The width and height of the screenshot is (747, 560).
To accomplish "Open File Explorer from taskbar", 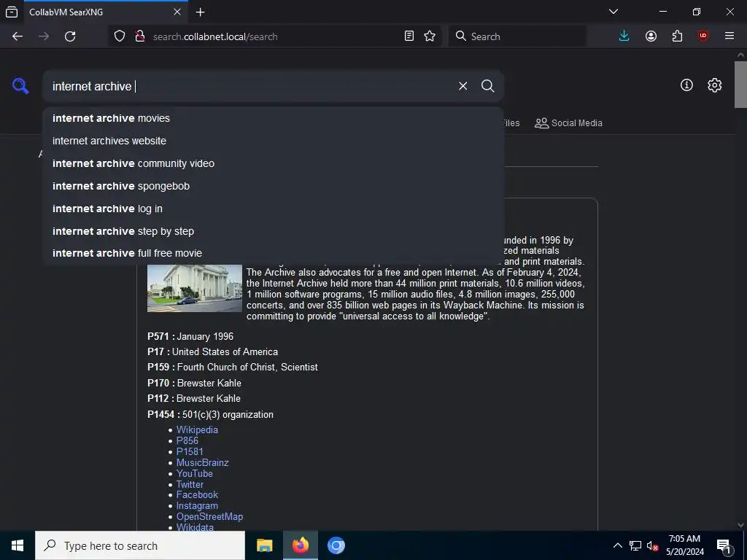I will coord(264,545).
